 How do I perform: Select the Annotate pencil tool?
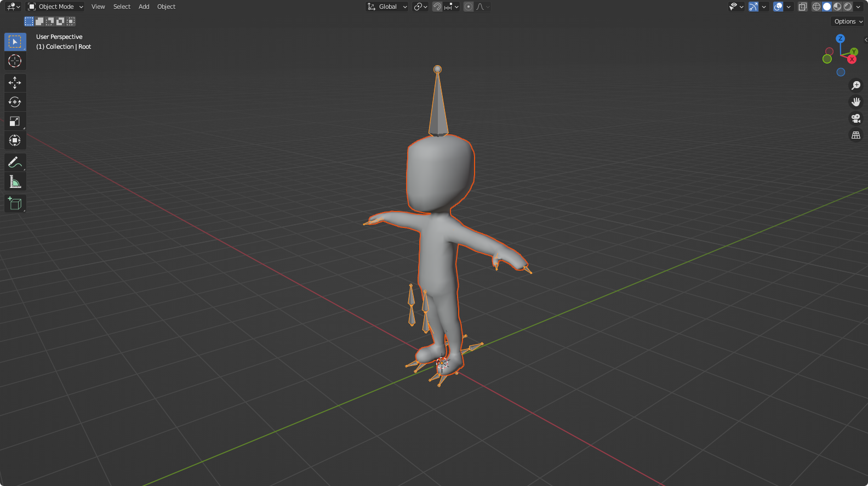(15, 162)
